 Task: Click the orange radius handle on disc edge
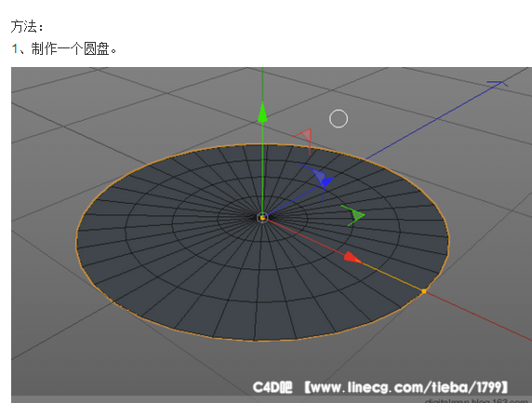click(x=424, y=291)
